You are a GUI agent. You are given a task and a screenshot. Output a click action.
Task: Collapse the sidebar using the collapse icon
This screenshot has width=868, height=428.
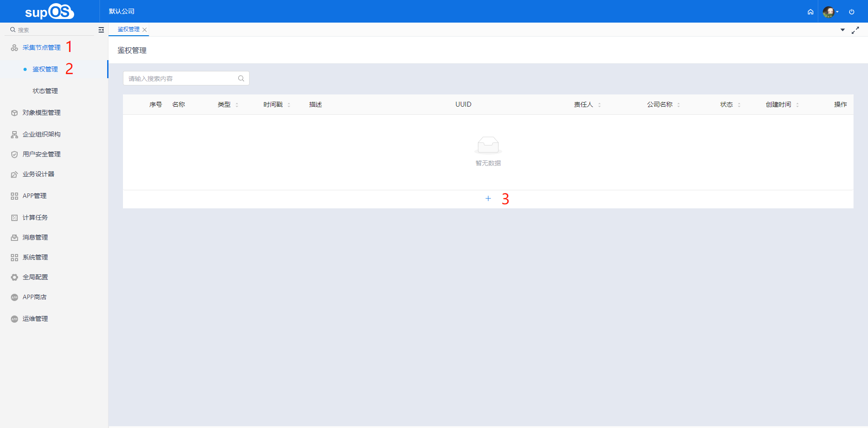pos(101,30)
